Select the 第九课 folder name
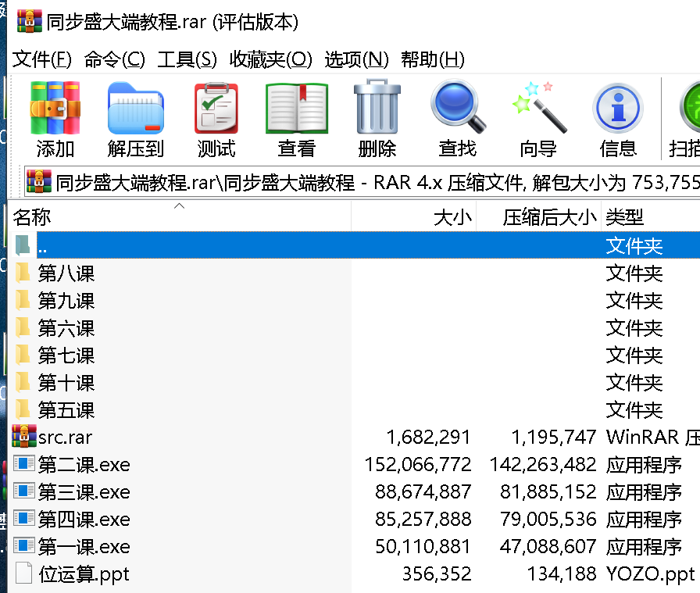 pyautogui.click(x=66, y=301)
